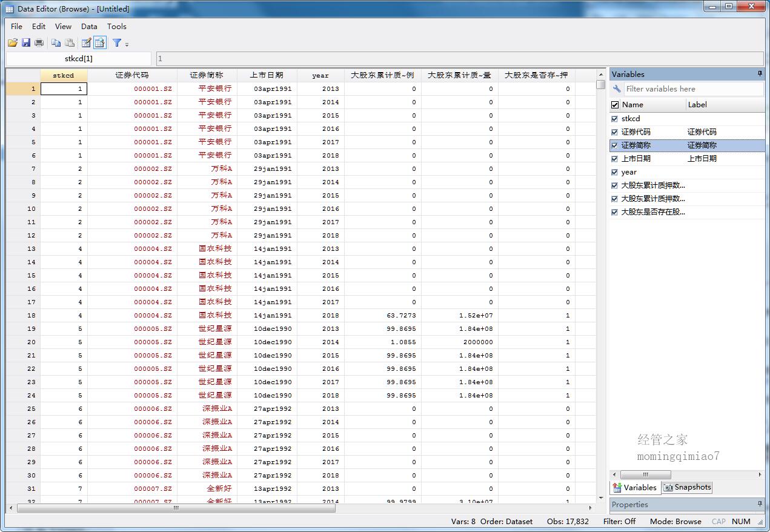Expand the toolbar options overflow arrow
770x532 pixels.
point(127,44)
